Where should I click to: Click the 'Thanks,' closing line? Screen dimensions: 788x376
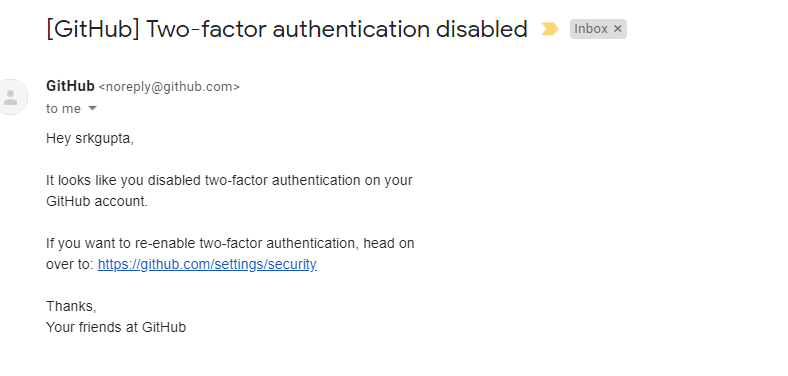71,306
